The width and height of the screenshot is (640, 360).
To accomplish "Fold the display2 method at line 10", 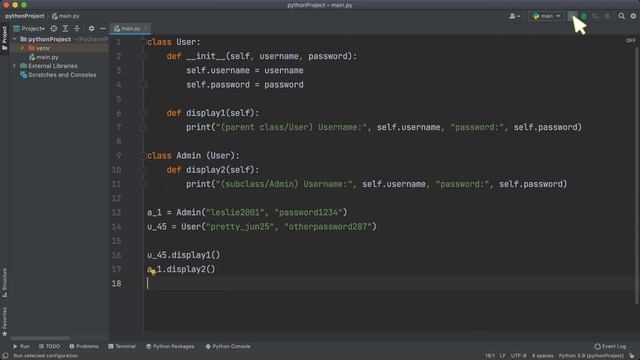I will (x=143, y=170).
